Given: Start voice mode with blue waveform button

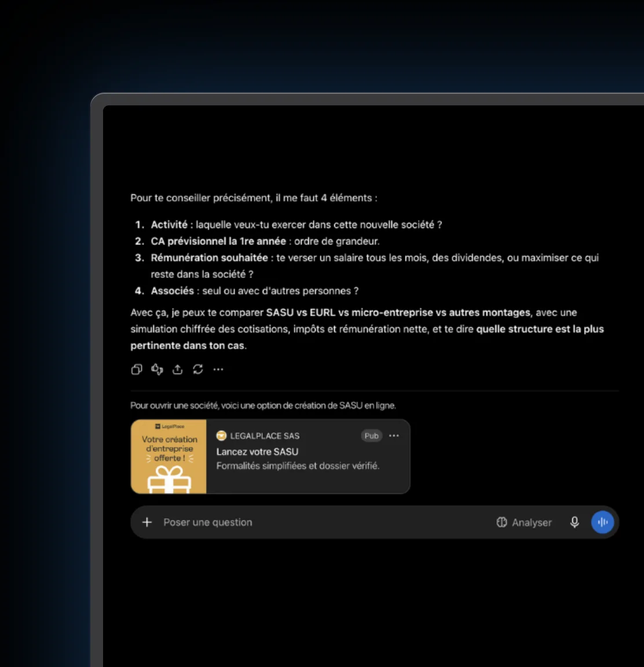Looking at the screenshot, I should coord(602,522).
